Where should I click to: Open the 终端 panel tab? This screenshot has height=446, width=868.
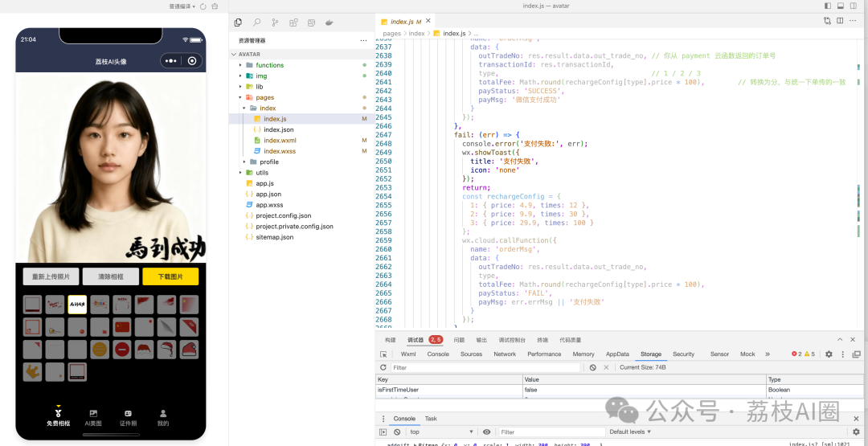pos(542,340)
